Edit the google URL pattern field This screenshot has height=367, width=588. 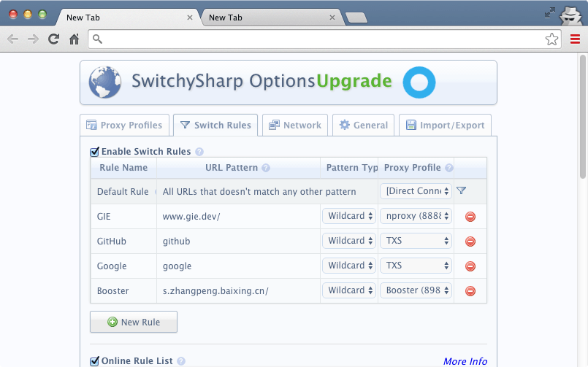238,266
